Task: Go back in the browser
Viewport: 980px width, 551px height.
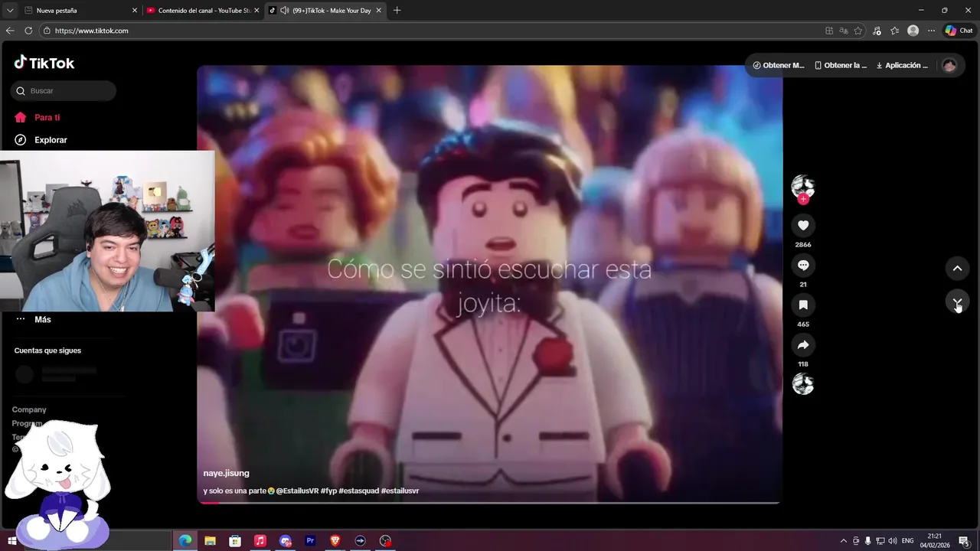Action: tap(10, 31)
